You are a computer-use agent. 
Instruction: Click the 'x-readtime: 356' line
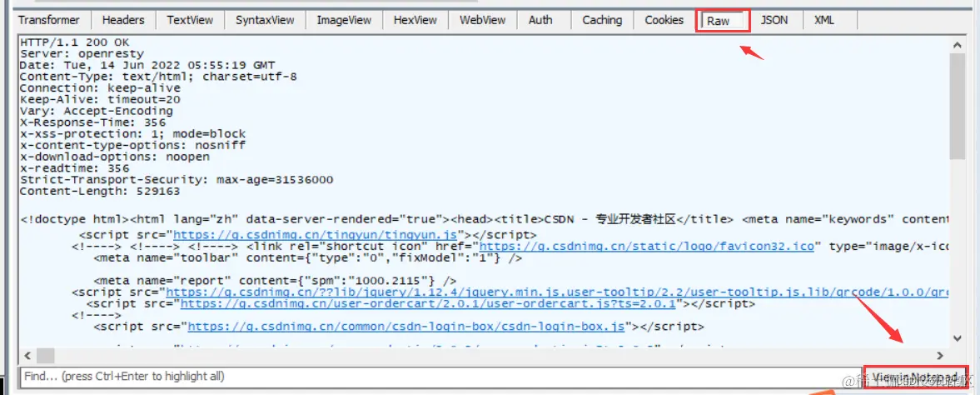[74, 168]
